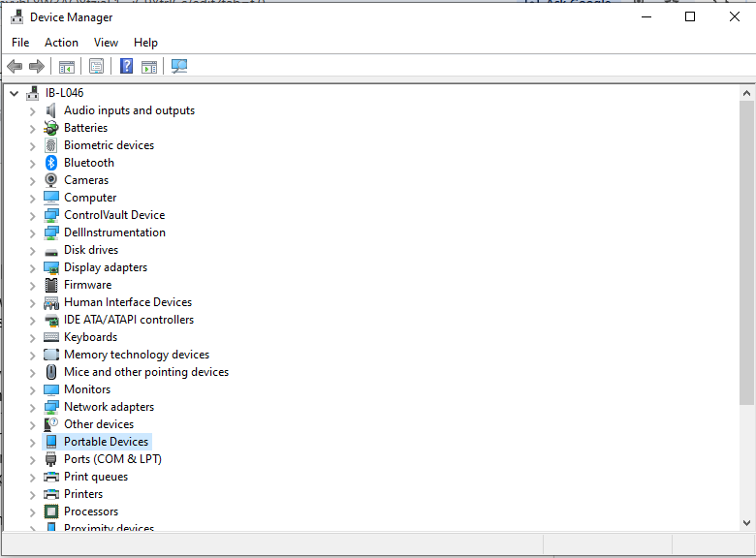Click the Biometric devices fingerprint icon
756x558 pixels.
pyautogui.click(x=51, y=145)
